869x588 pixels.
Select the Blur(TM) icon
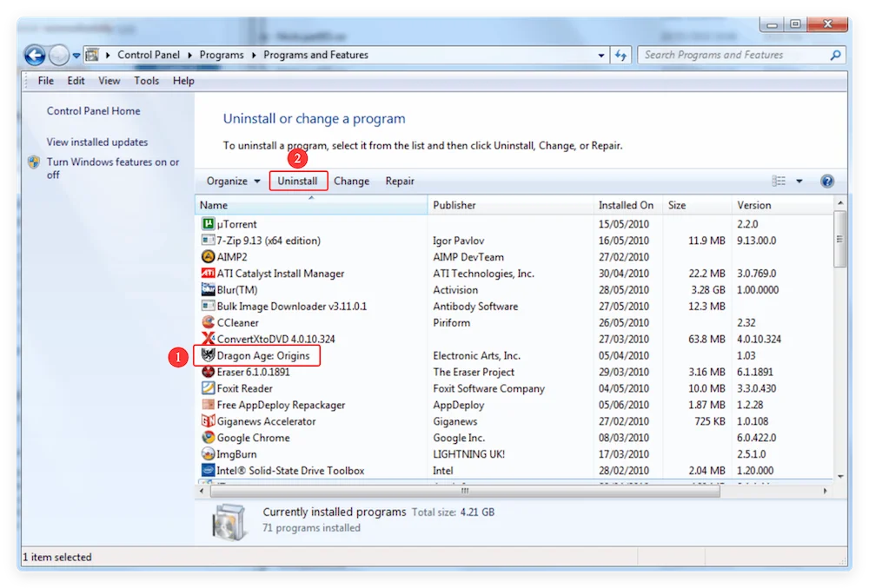click(208, 289)
